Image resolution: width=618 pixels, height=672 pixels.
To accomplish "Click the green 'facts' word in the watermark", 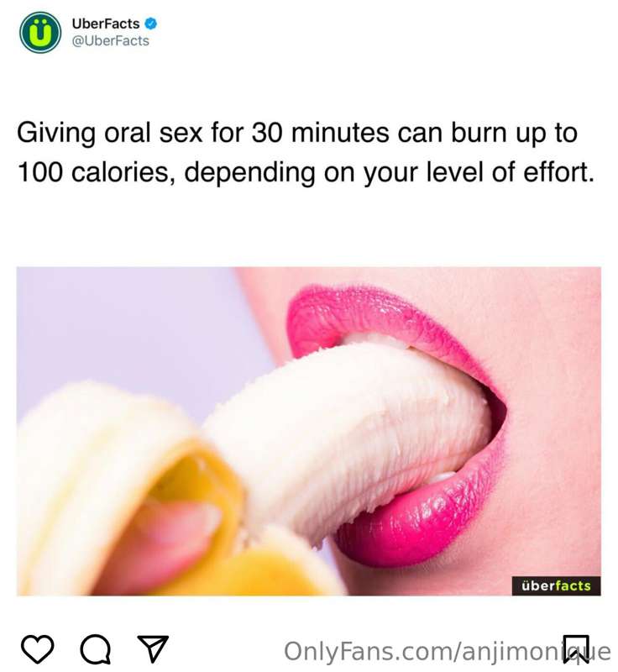I will coord(573,585).
